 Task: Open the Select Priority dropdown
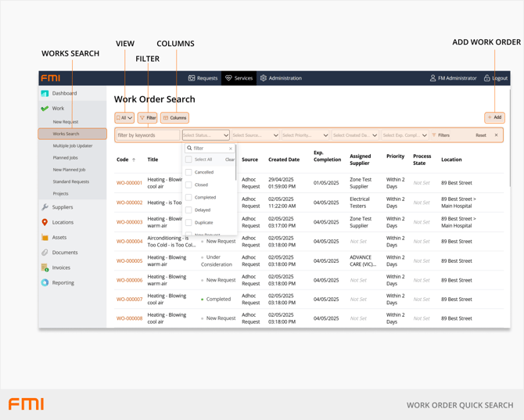[x=306, y=135]
